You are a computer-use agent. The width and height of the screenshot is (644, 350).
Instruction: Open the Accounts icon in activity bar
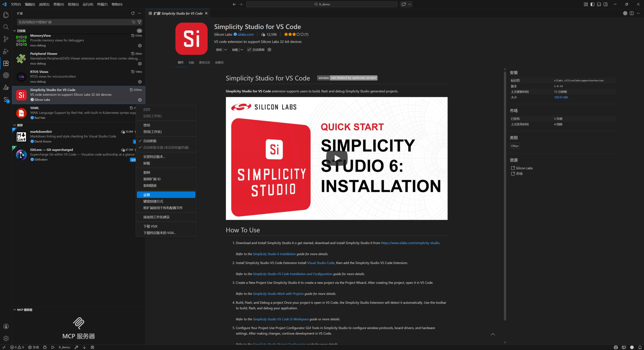click(6, 326)
